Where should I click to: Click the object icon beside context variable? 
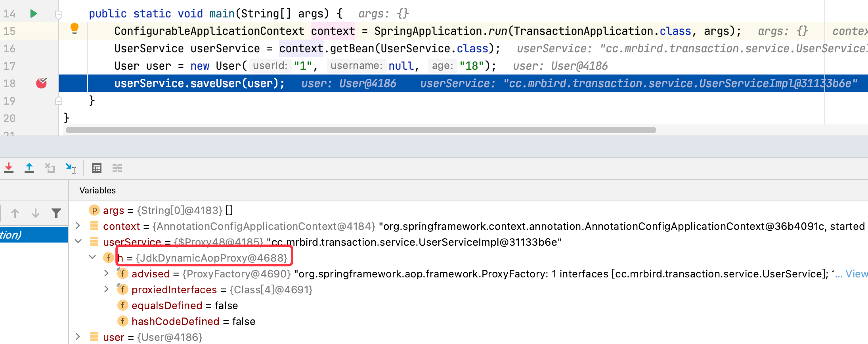click(x=94, y=226)
